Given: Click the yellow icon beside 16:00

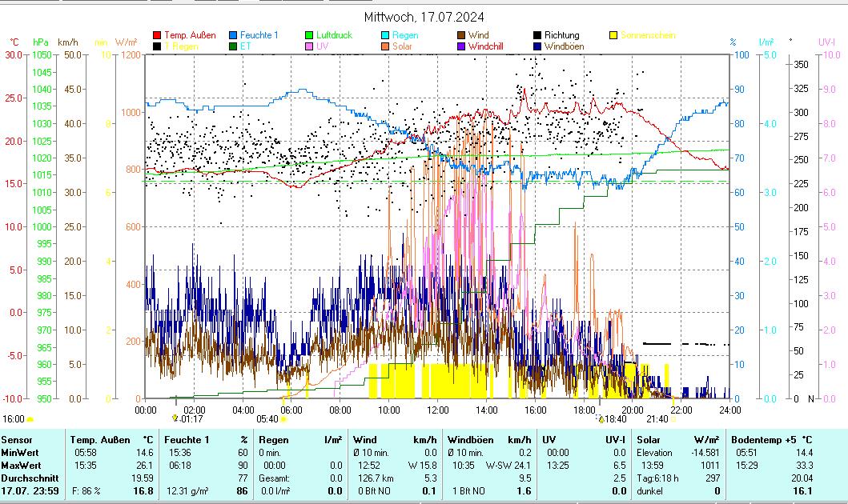Looking at the screenshot, I should coord(30,418).
